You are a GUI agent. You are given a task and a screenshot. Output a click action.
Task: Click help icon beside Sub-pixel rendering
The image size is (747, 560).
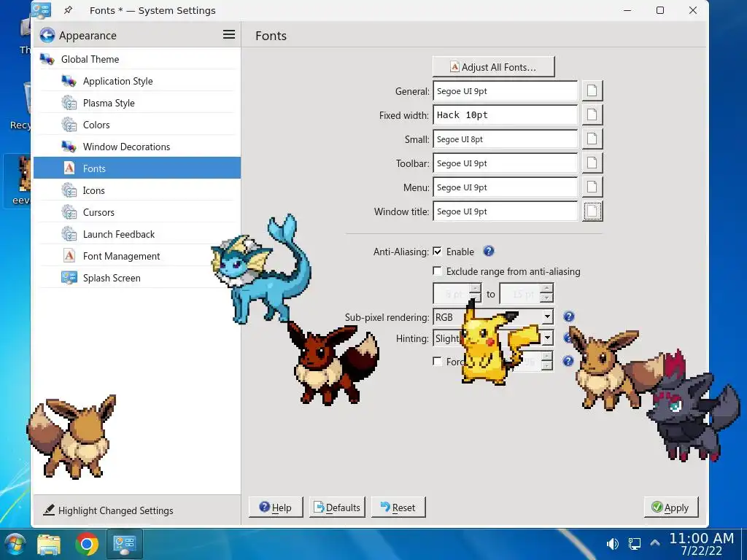click(568, 316)
